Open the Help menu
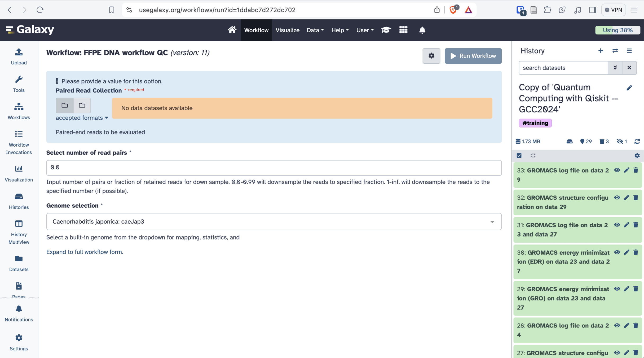Screen dimensions: 644x358 click(340, 30)
